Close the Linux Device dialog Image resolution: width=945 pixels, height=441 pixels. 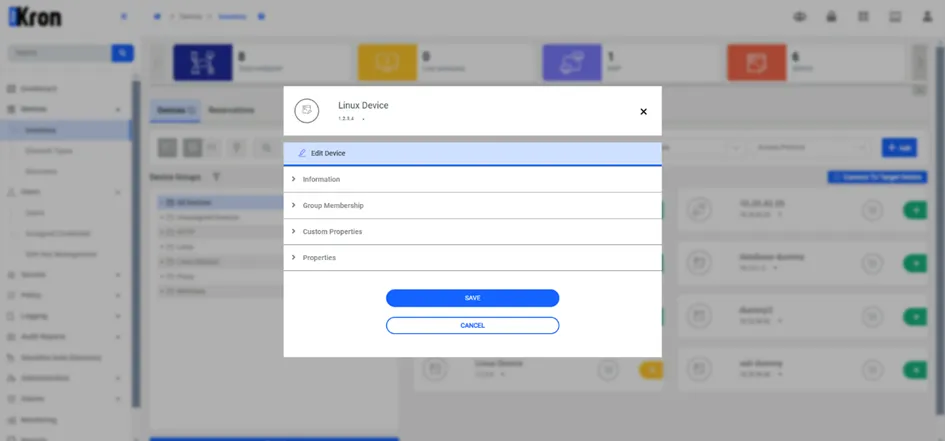tap(643, 111)
